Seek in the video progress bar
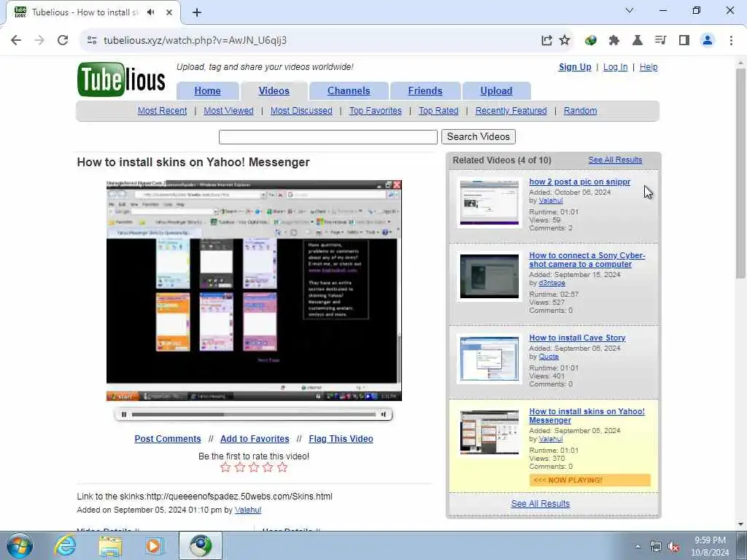 [x=253, y=414]
